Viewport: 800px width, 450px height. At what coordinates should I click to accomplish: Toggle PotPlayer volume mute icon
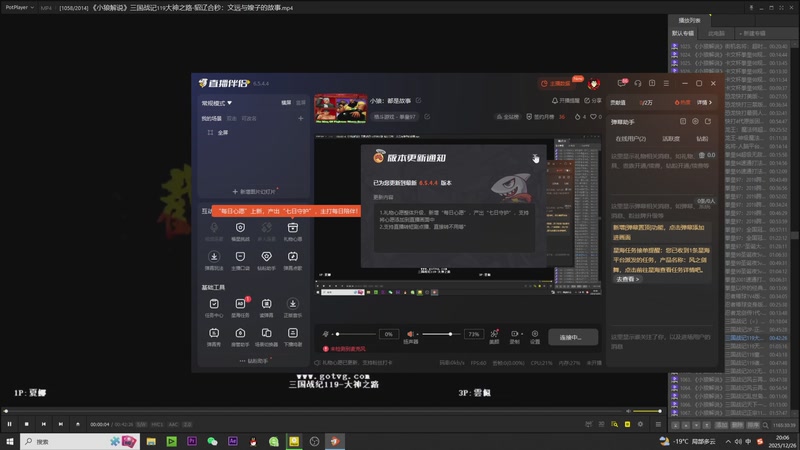pyautogui.click(x=629, y=411)
